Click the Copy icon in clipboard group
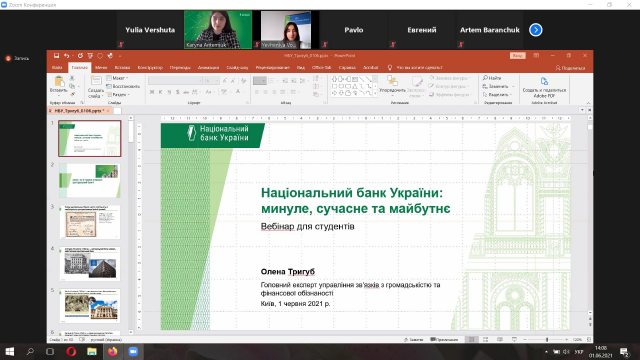The image size is (640, 360). tap(72, 86)
